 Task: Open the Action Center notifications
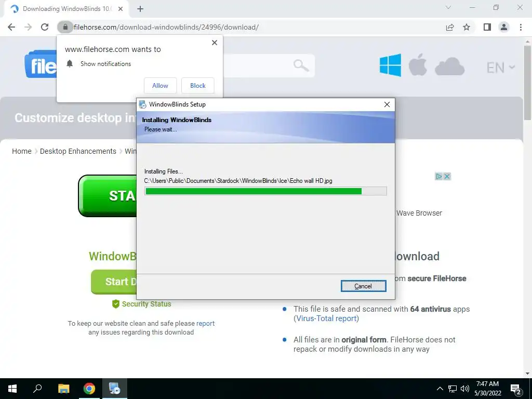(516, 389)
